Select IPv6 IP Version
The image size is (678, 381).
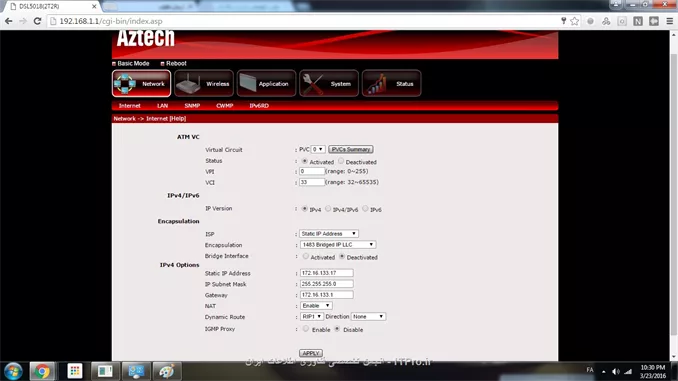click(365, 209)
